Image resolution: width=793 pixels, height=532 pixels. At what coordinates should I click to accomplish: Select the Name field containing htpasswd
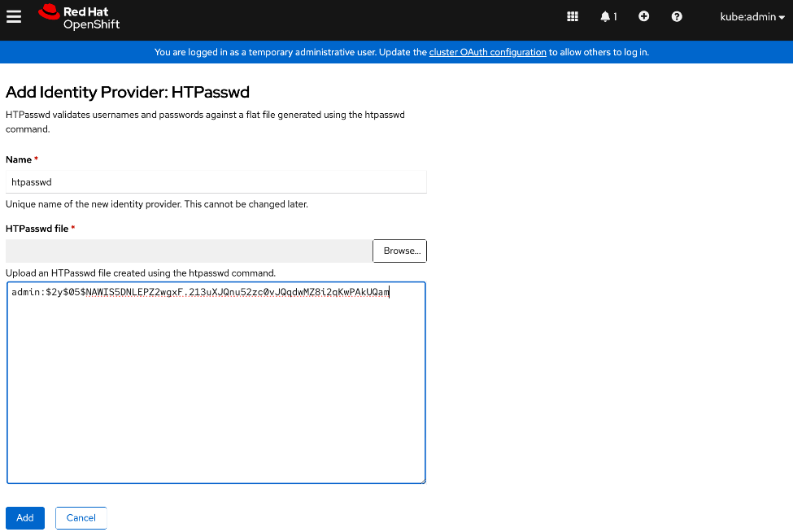[216, 181]
